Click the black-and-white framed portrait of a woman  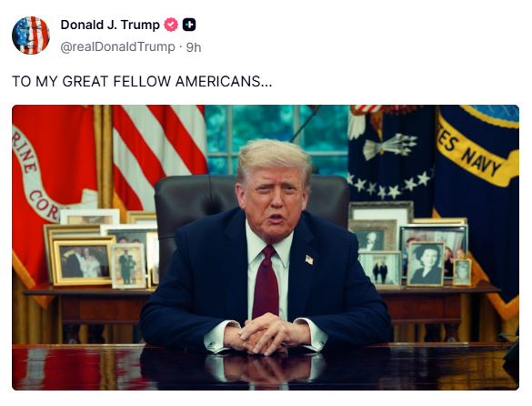[427, 264]
